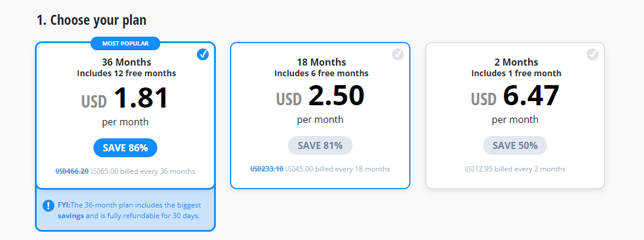The width and height of the screenshot is (644, 240).
Task: Select the 2 Months plan checkmark
Action: click(x=592, y=54)
